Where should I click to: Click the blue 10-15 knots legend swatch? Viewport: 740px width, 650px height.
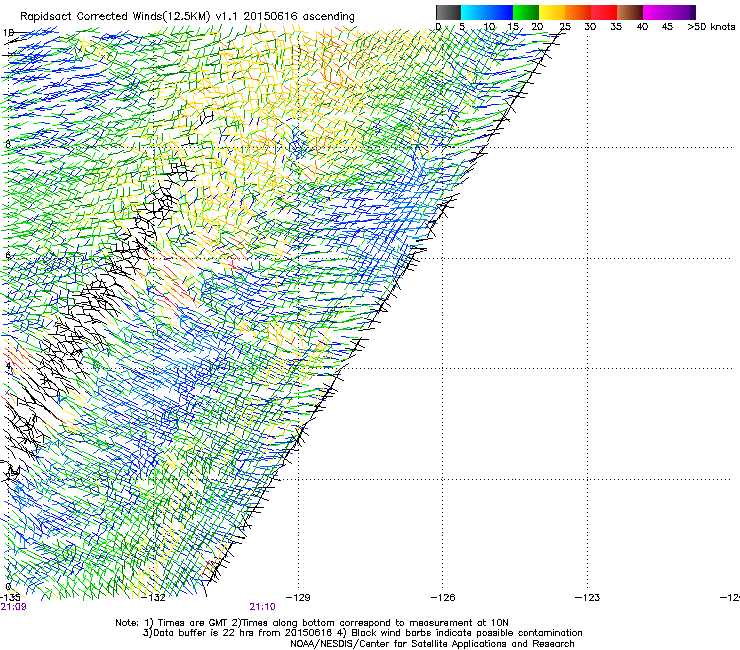500,12
